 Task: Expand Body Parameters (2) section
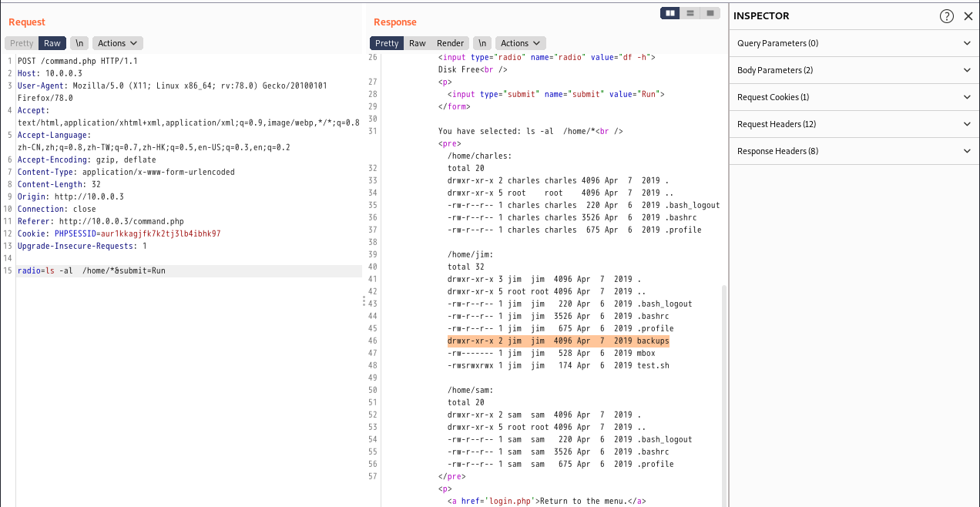click(854, 70)
